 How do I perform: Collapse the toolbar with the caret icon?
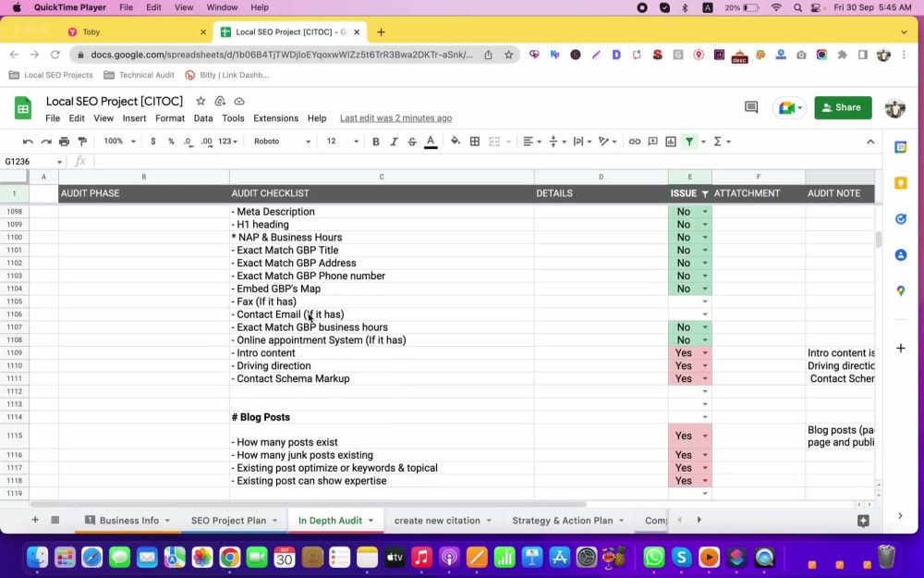(870, 141)
